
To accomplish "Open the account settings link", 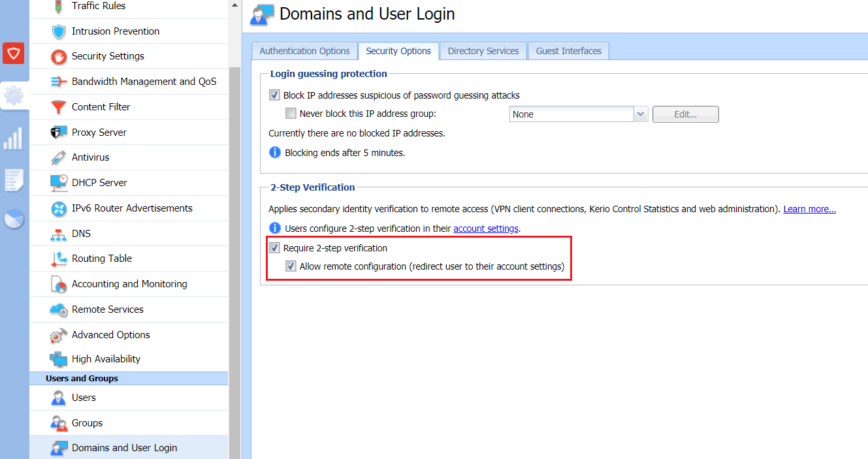I will click(x=486, y=229).
